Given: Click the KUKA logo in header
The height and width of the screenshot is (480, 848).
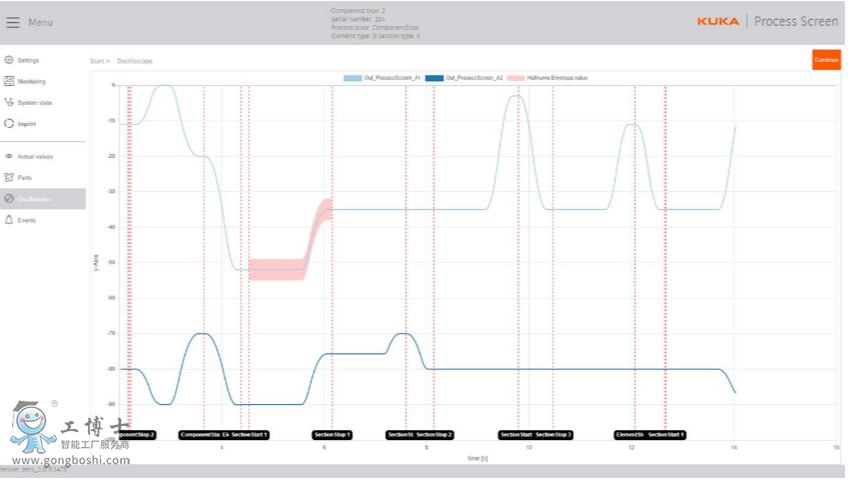Looking at the screenshot, I should pyautogui.click(x=718, y=21).
